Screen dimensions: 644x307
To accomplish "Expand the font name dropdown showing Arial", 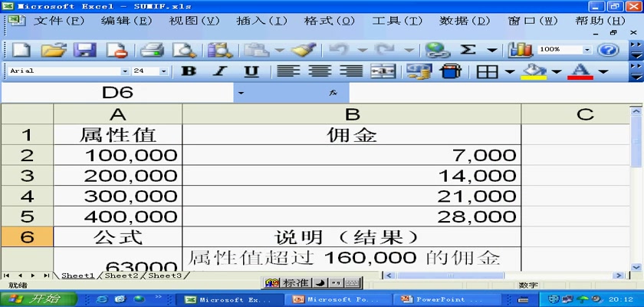I will click(x=125, y=71).
